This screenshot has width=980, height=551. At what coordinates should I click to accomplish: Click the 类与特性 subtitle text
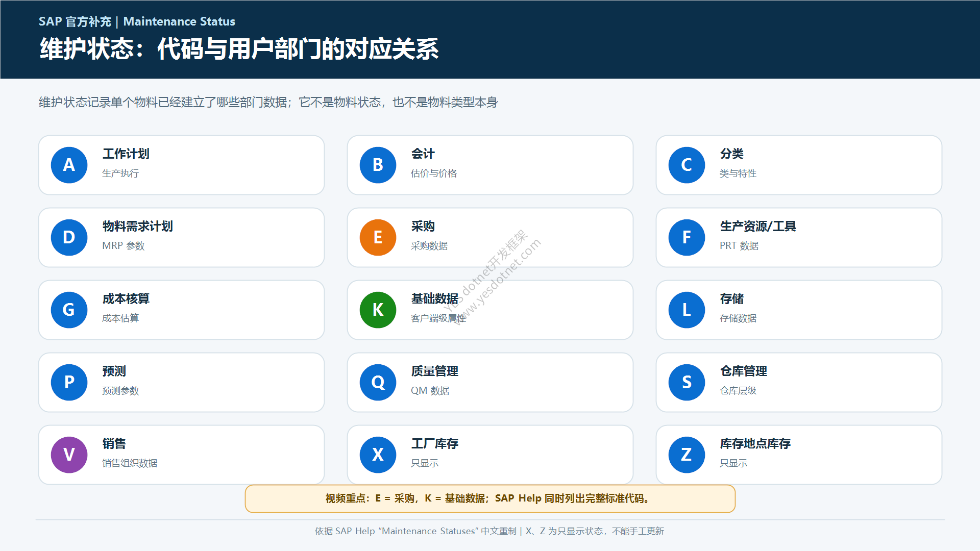(x=738, y=173)
